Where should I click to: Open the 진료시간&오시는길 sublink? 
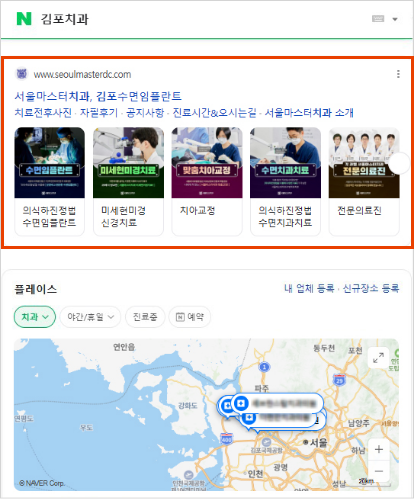tap(214, 113)
